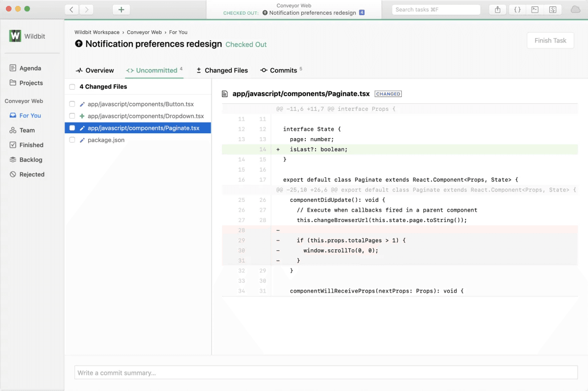The width and height of the screenshot is (588, 391).
Task: Open the Backlog section
Action: [26, 160]
